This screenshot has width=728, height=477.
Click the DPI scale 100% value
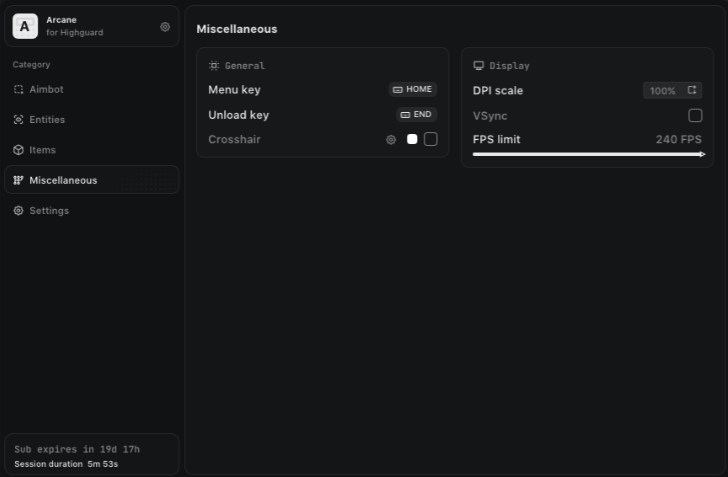663,91
